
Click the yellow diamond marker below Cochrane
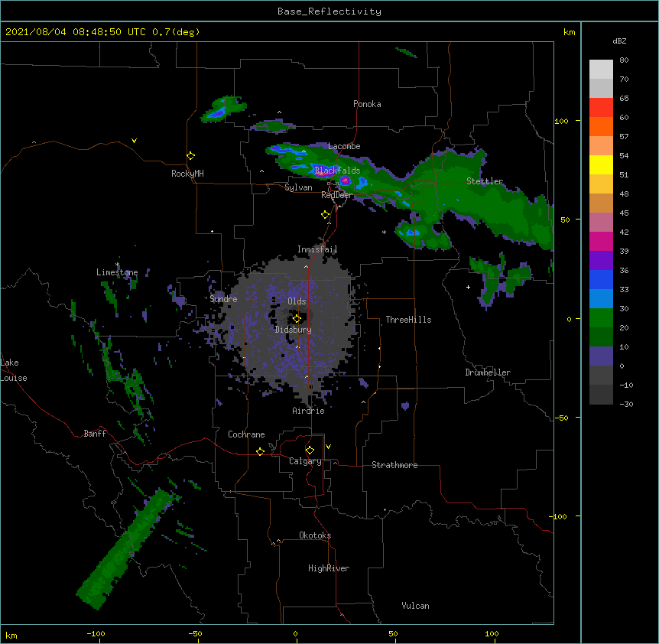point(260,451)
